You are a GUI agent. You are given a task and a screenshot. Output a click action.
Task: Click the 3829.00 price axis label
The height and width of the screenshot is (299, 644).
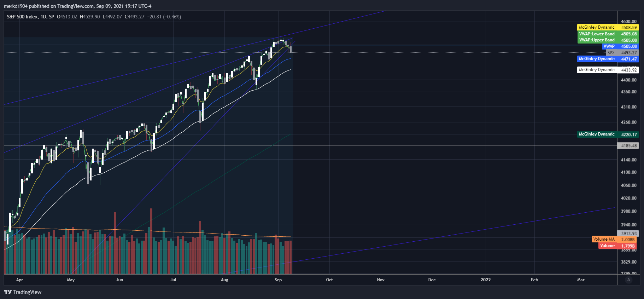[629, 262]
